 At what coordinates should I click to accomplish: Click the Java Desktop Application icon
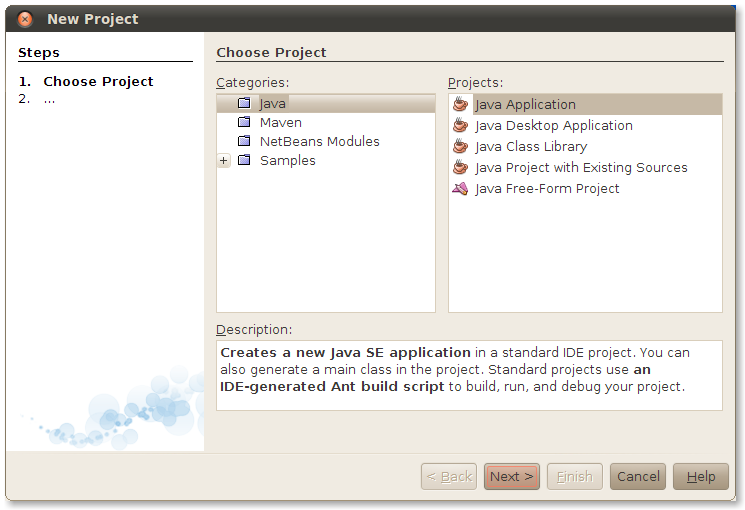coord(460,125)
